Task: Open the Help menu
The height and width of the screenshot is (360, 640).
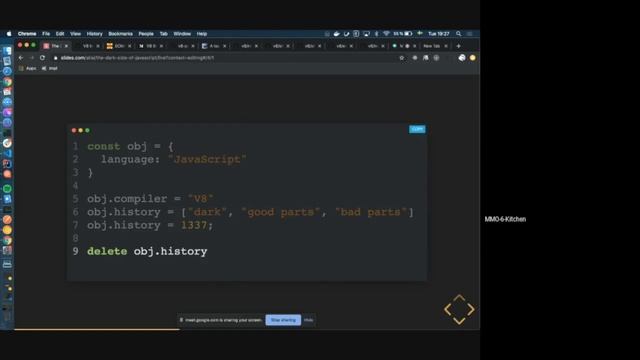Action: point(202,34)
